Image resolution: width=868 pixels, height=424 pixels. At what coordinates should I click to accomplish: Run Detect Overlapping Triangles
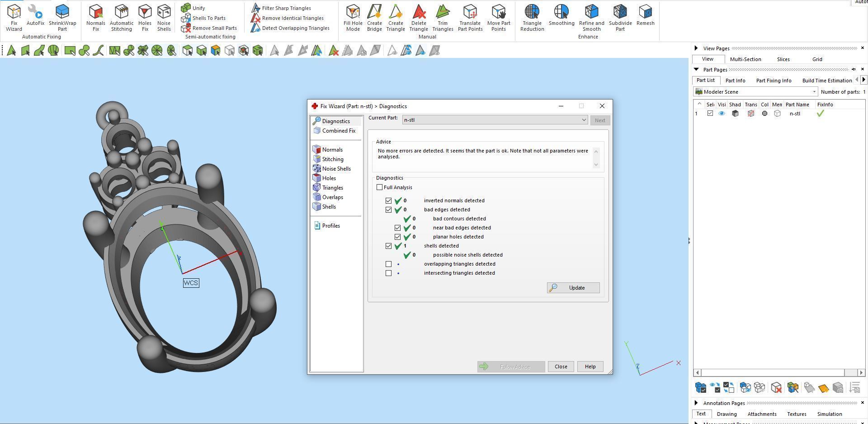coord(290,28)
